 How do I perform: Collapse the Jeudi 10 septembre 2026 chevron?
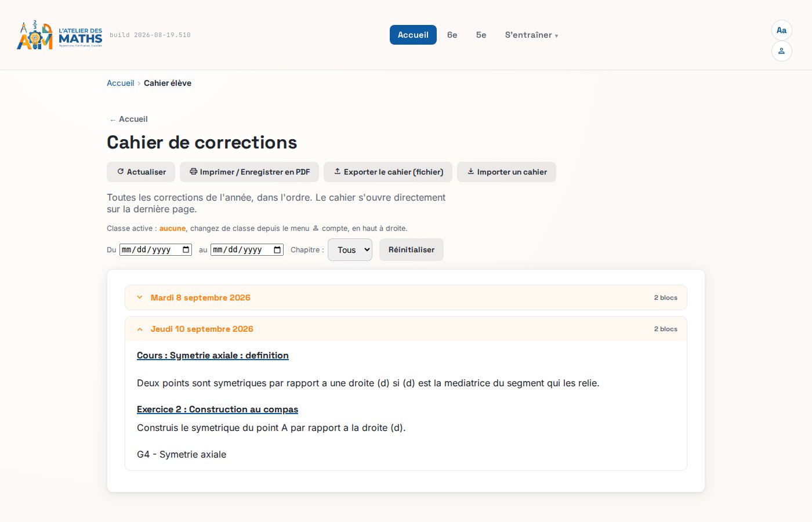[x=140, y=329]
